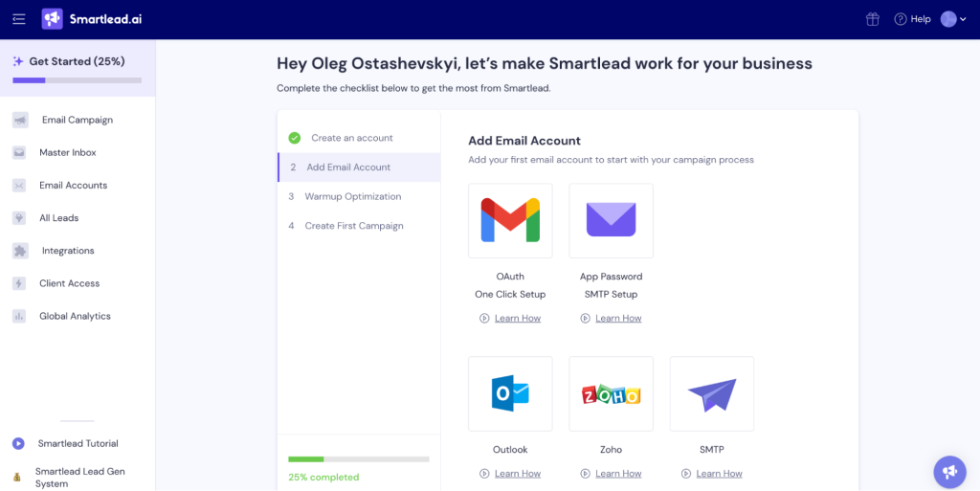Click the Help question mark icon

[901, 19]
